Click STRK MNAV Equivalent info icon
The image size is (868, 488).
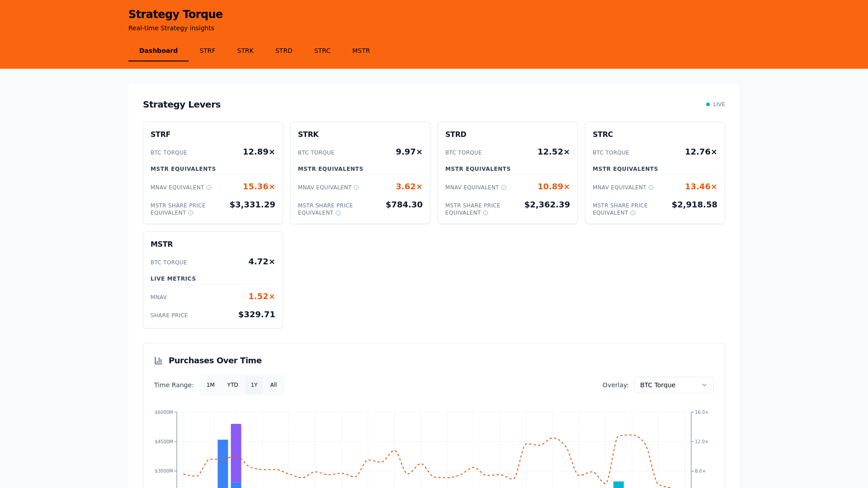356,188
